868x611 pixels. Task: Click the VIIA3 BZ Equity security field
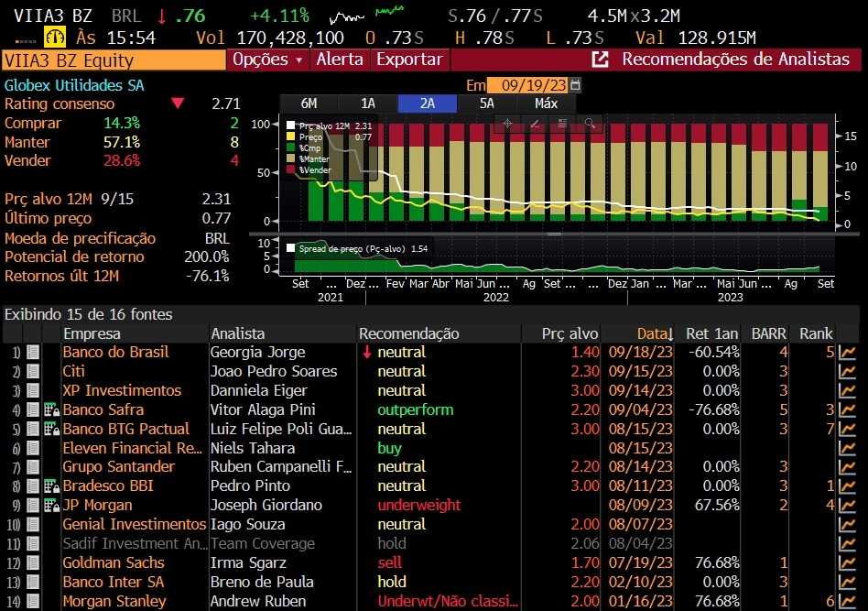114,60
